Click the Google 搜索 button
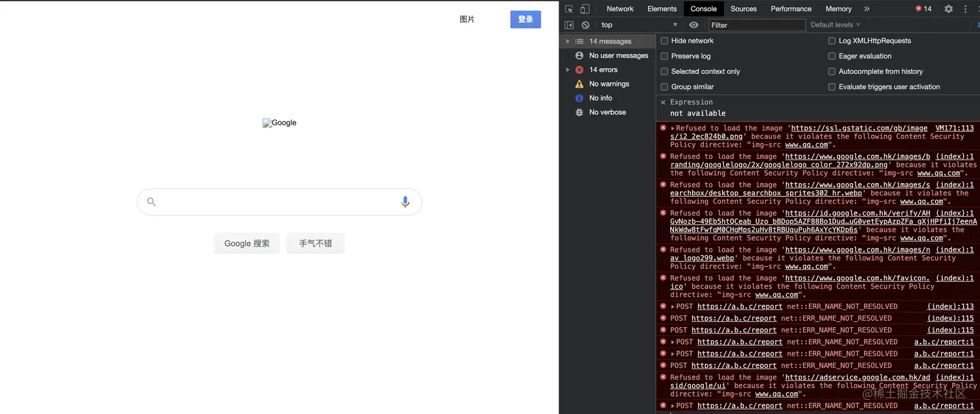The height and width of the screenshot is (414, 980). tap(247, 243)
